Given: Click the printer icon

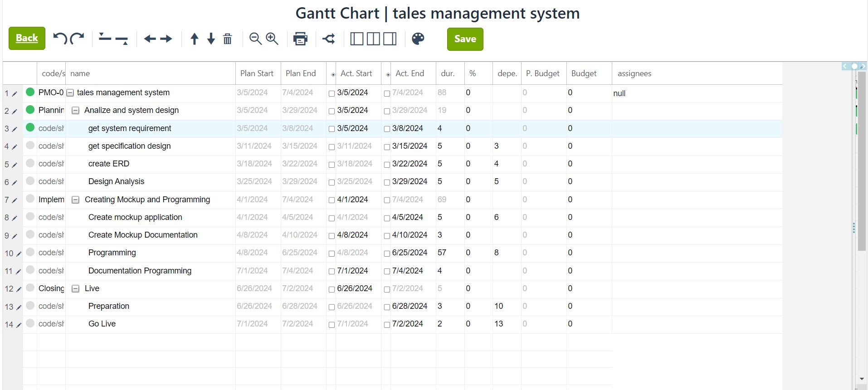Looking at the screenshot, I should pyautogui.click(x=300, y=39).
